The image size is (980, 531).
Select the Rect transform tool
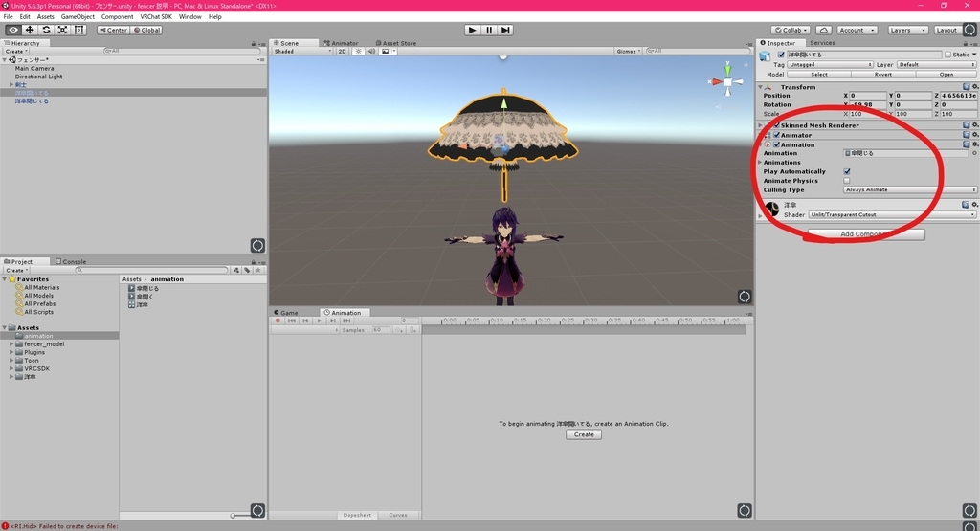pos(78,30)
